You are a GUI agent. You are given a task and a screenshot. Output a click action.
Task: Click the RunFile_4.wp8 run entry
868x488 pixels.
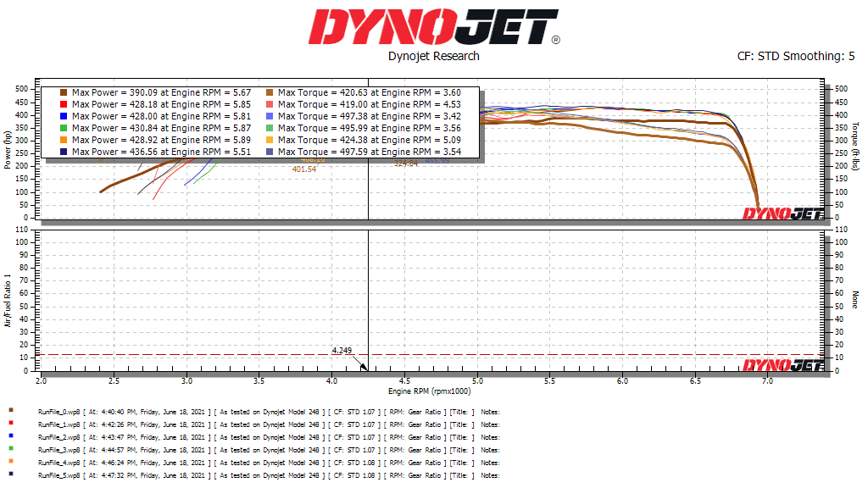click(x=269, y=463)
